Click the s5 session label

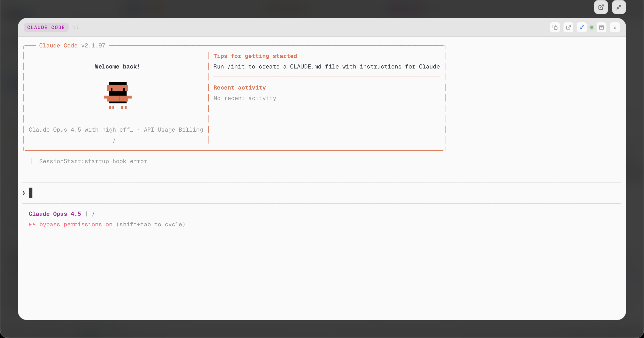(75, 28)
